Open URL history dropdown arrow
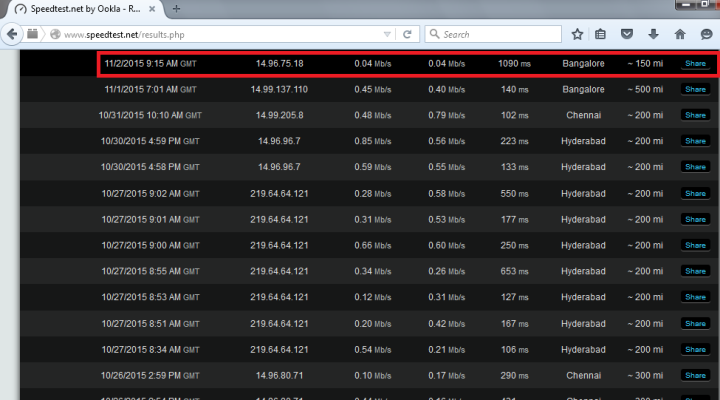 pyautogui.click(x=387, y=34)
